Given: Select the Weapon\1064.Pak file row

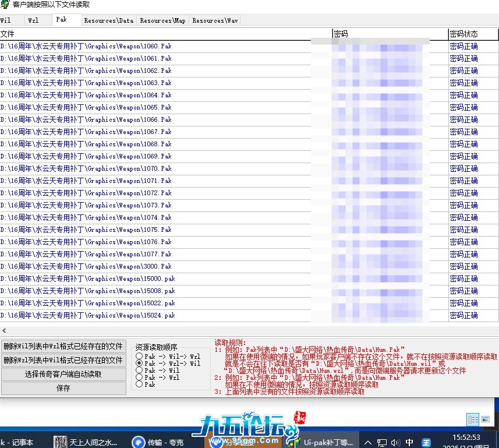Looking at the screenshot, I should [x=249, y=95].
